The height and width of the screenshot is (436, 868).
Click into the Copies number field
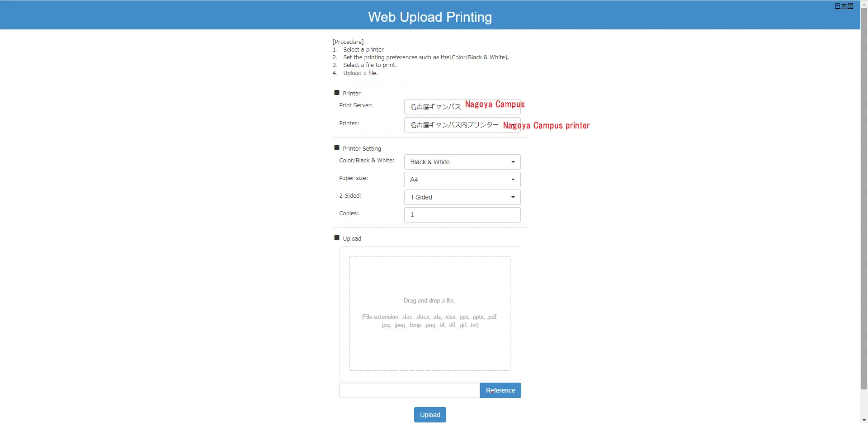[x=462, y=215]
